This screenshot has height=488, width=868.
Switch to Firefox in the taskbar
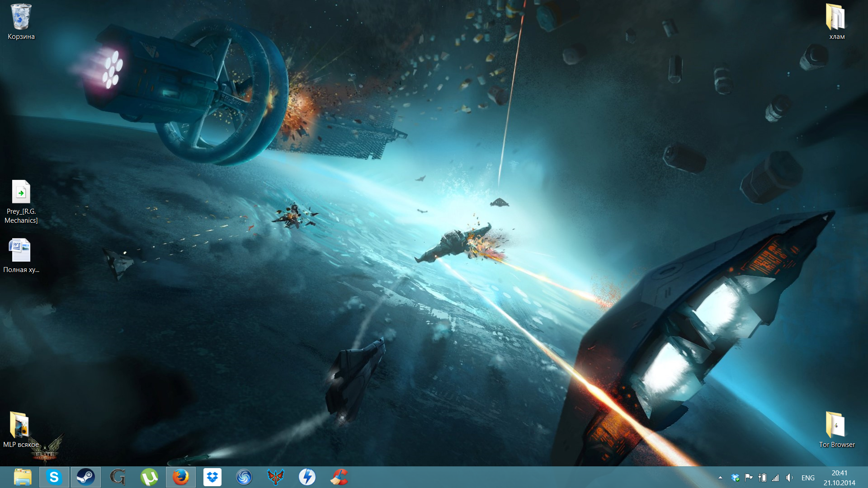pos(181,477)
